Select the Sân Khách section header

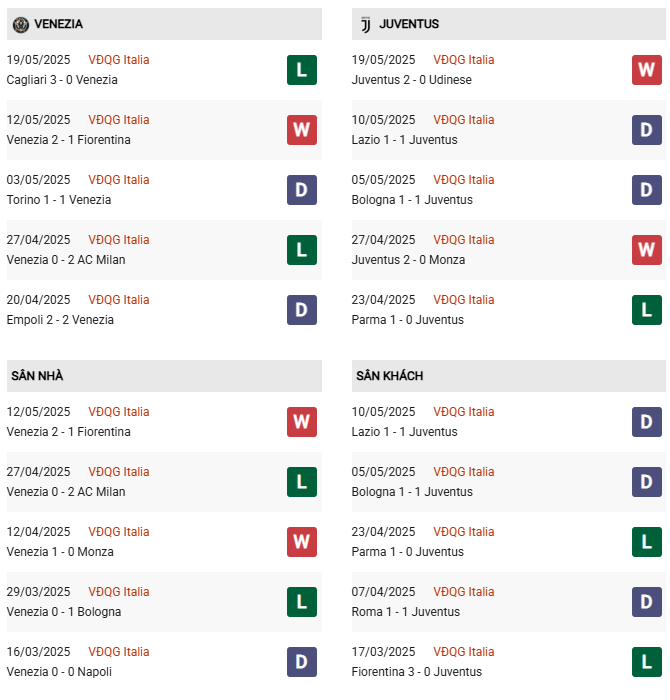[389, 376]
